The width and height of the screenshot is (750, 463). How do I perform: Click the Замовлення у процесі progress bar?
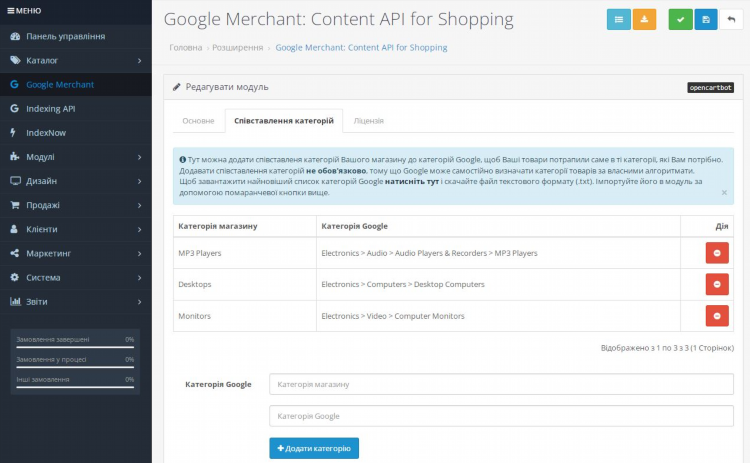pyautogui.click(x=75, y=367)
